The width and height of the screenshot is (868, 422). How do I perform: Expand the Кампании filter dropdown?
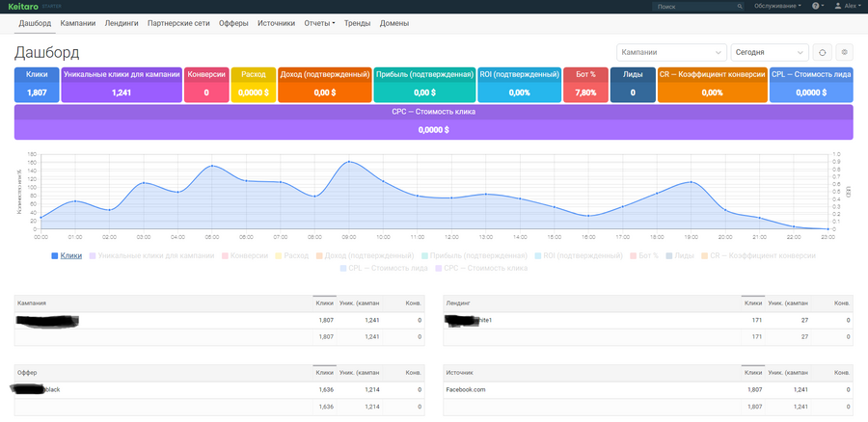click(x=672, y=52)
